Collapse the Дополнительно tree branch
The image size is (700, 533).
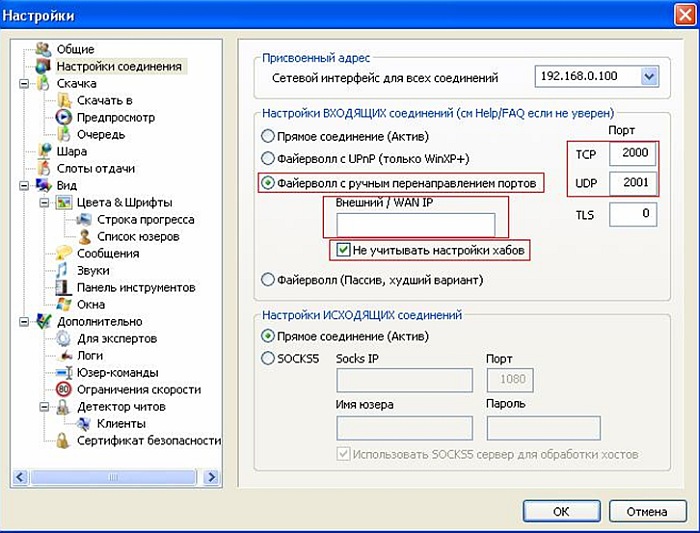coord(22,321)
